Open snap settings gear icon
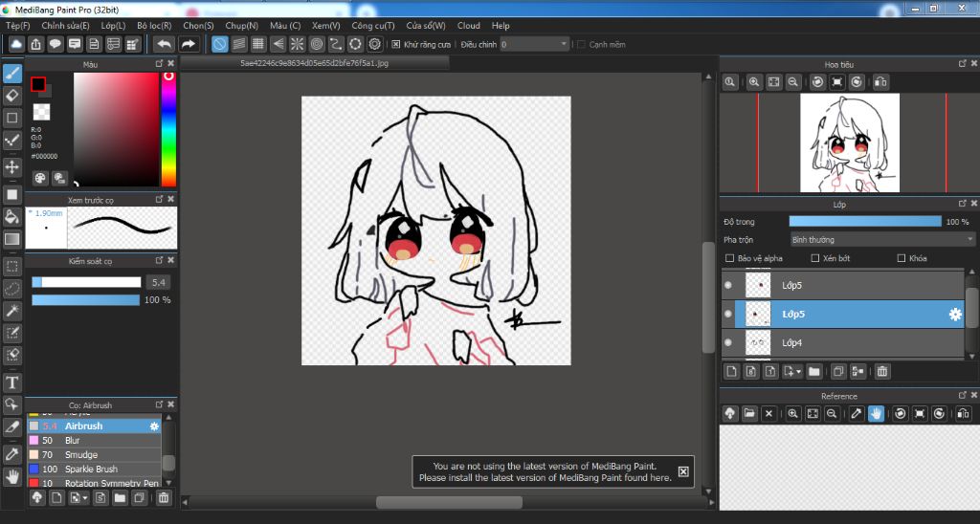The image size is (980, 524). coord(375,44)
